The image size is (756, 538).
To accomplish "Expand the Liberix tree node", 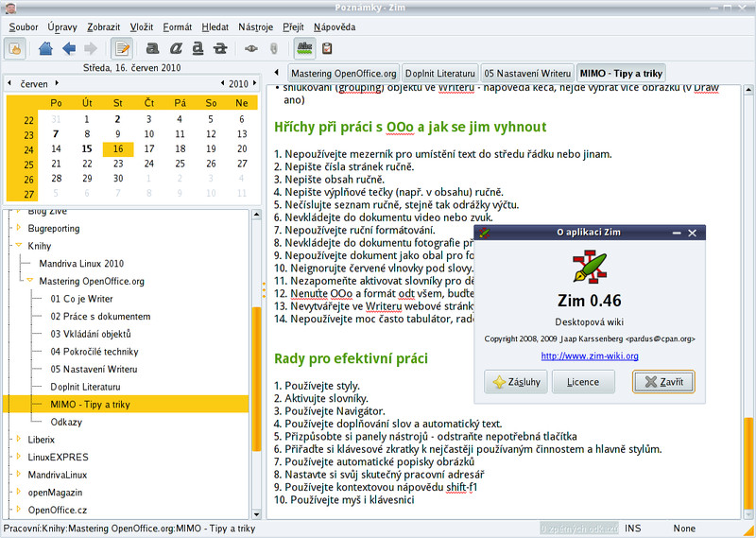I will (x=19, y=439).
